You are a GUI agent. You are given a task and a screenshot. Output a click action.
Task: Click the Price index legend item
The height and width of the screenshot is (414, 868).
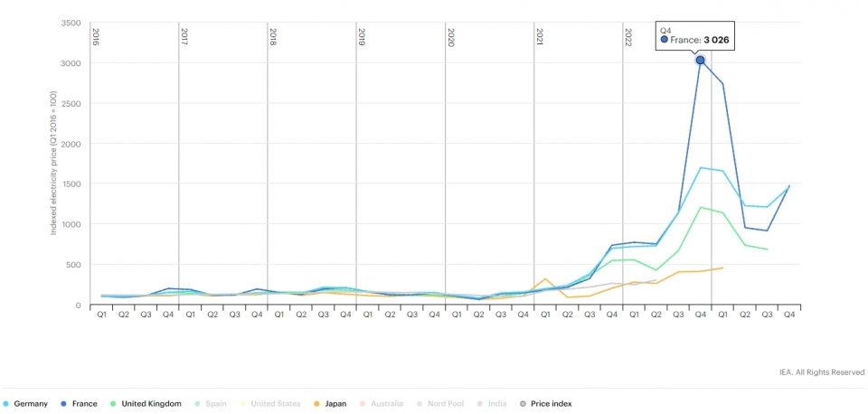point(551,403)
